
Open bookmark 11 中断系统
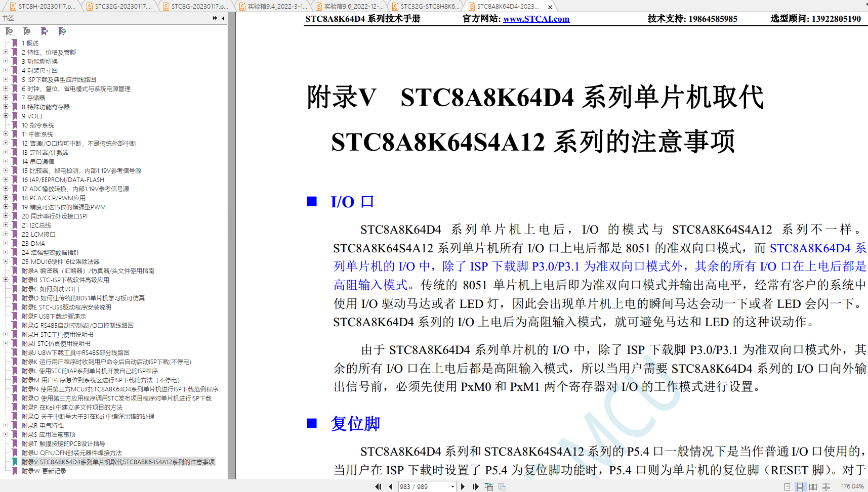point(37,134)
